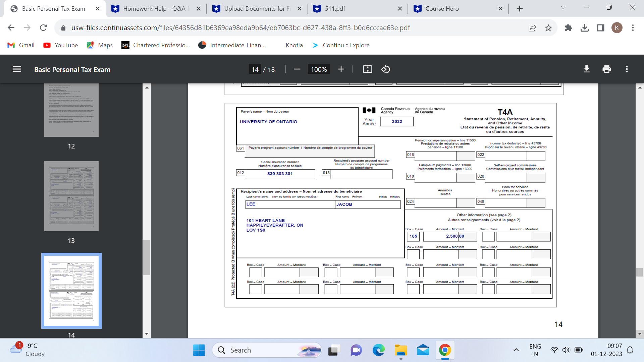Open the tab search chevron
This screenshot has width=644, height=362.
563,7
